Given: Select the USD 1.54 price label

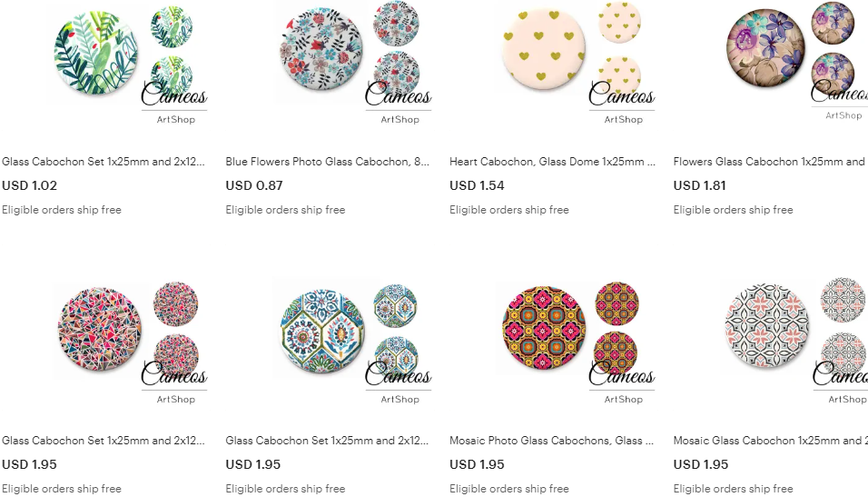Looking at the screenshot, I should 477,185.
